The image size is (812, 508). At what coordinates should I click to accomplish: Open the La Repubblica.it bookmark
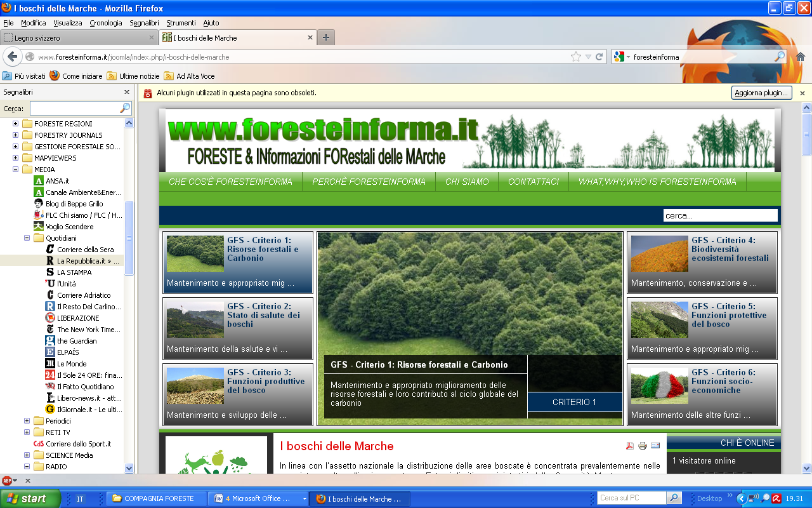(x=88, y=261)
